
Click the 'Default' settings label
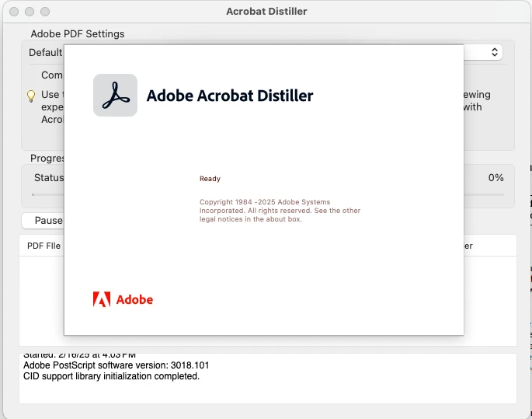[46, 52]
